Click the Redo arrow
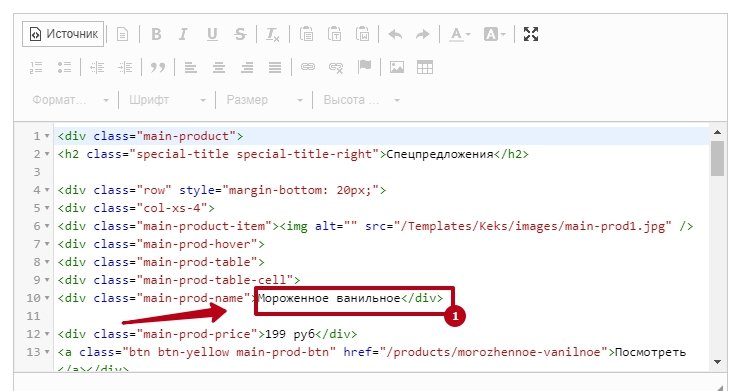740x391 pixels. 422,34
